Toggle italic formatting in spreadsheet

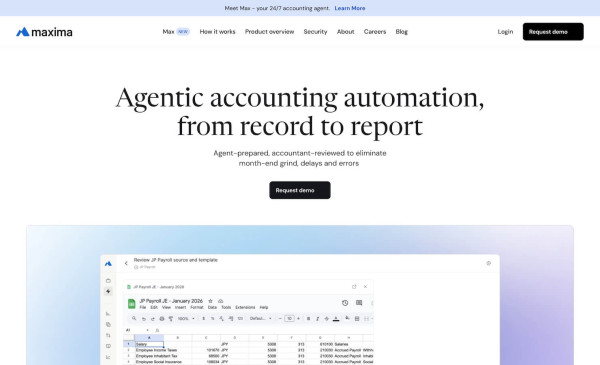[x=317, y=319]
